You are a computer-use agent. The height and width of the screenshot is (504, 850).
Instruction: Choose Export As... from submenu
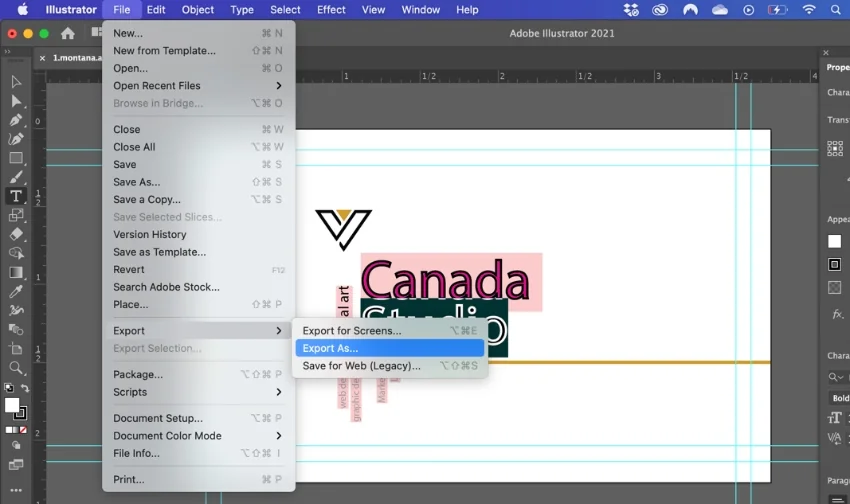[390, 348]
